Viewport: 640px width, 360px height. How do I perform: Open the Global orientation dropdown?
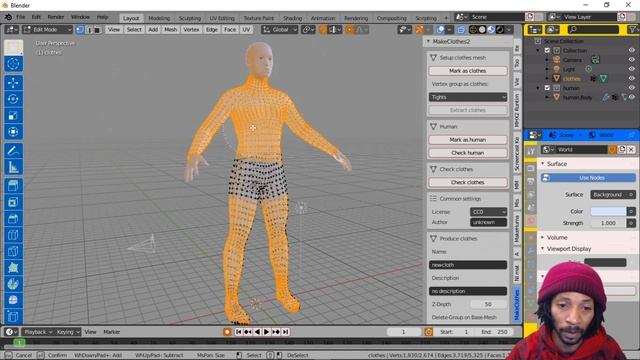pyautogui.click(x=280, y=29)
